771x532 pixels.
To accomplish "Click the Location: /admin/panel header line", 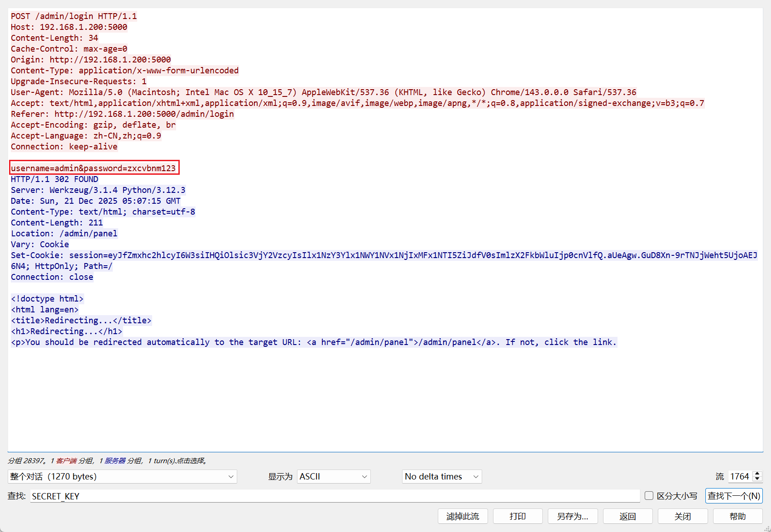I will click(64, 234).
